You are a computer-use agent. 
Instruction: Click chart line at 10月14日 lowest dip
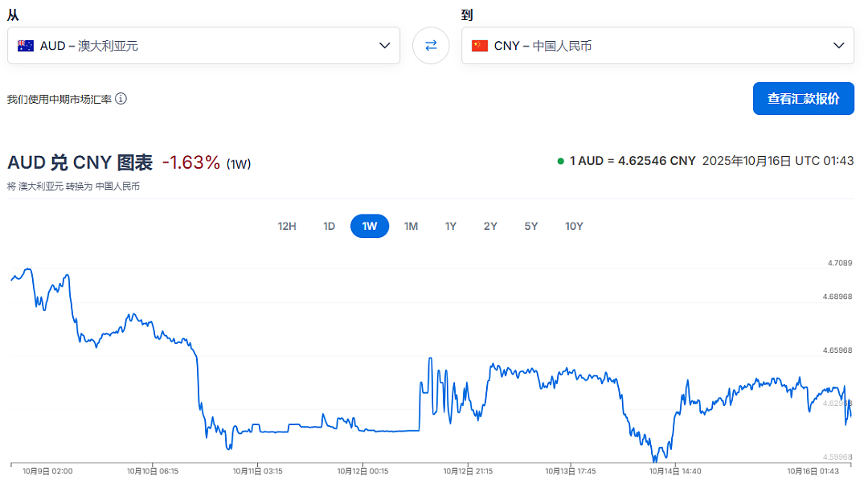click(x=655, y=460)
